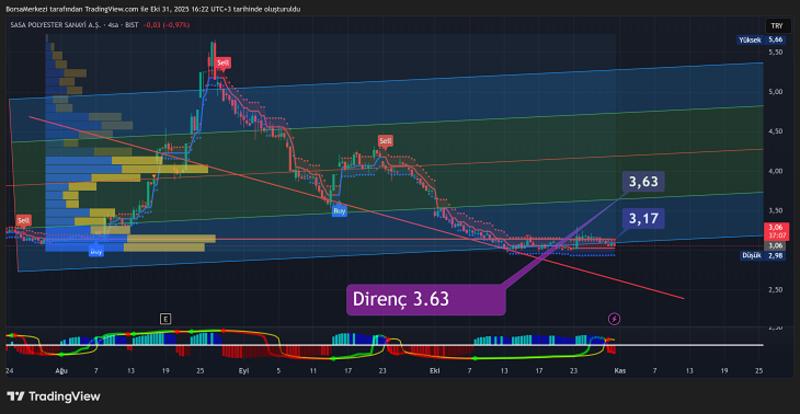This screenshot has height=414, width=800.
Task: Click the Düşük 2,98 low price tag
Action: pos(762,255)
